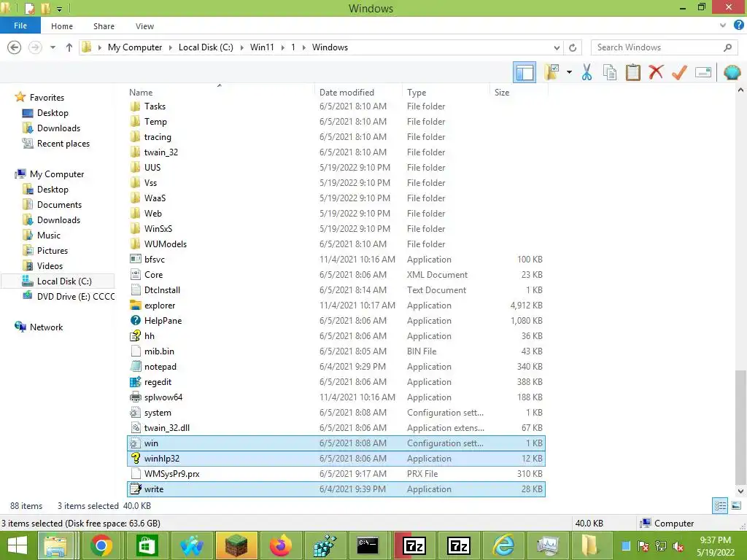Open the recent locations dropdown
747x560 pixels.
point(53,47)
